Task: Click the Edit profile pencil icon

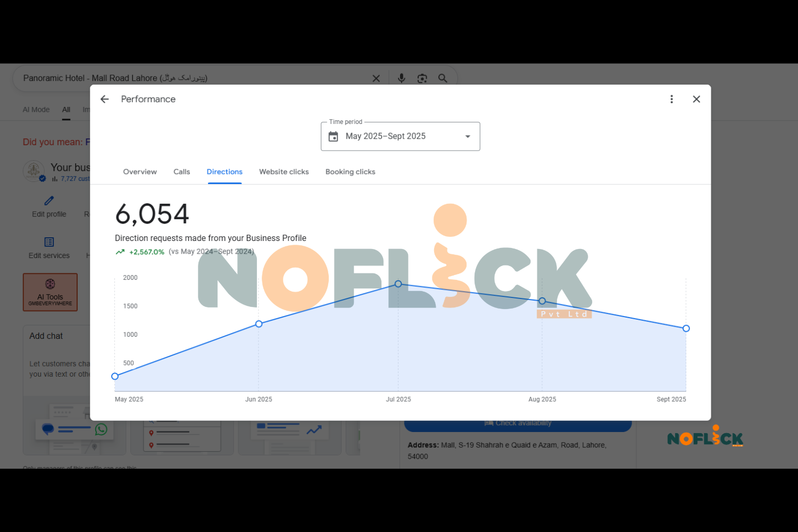Action: (49, 201)
